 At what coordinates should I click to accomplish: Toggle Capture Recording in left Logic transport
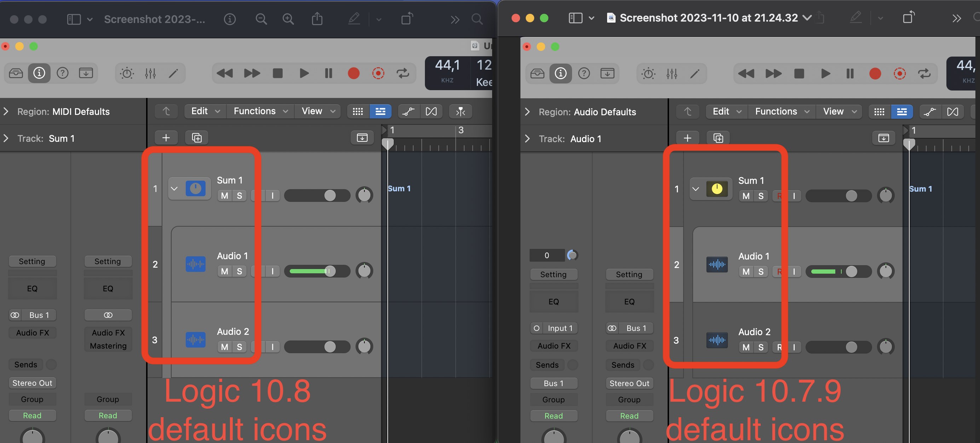pyautogui.click(x=378, y=74)
